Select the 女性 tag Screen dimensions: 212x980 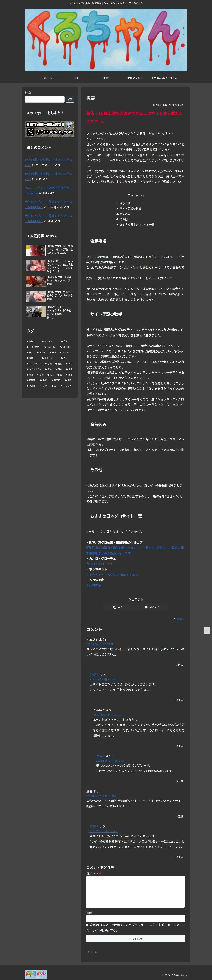64,342
